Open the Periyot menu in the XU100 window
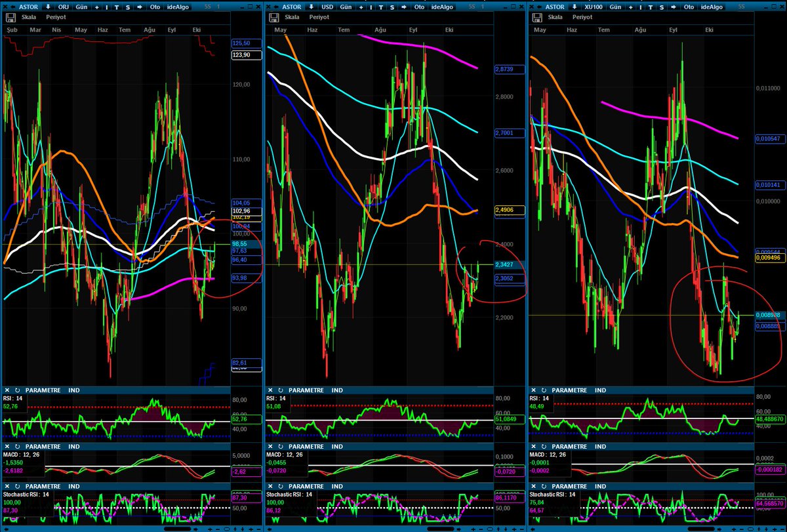Image resolution: width=787 pixels, height=532 pixels. point(583,18)
